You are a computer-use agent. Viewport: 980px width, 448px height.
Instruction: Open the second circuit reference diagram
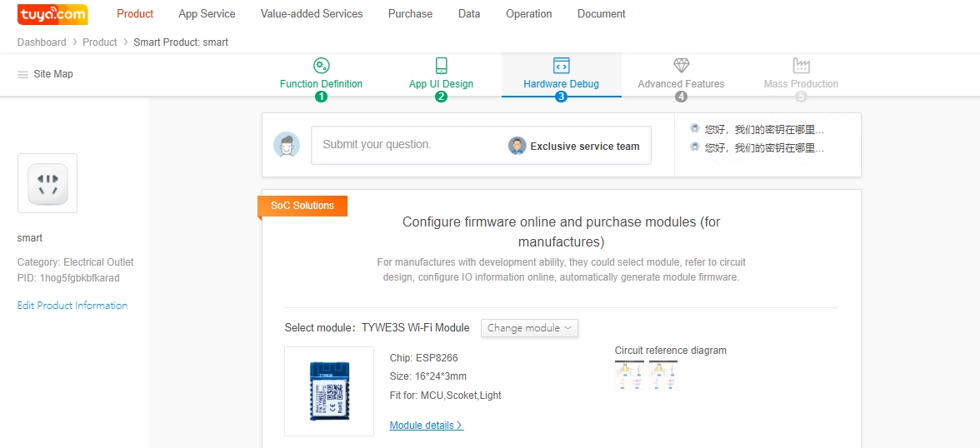pos(663,376)
